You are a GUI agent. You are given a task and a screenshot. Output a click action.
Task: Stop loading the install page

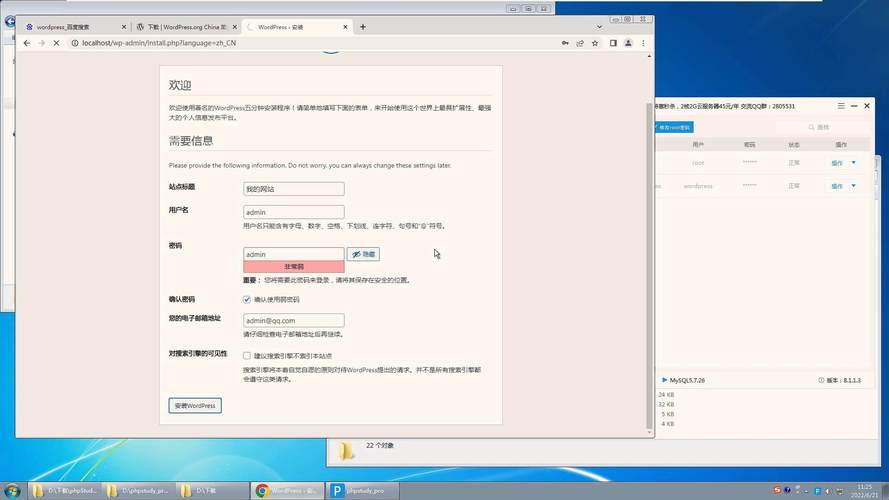pyautogui.click(x=56, y=43)
